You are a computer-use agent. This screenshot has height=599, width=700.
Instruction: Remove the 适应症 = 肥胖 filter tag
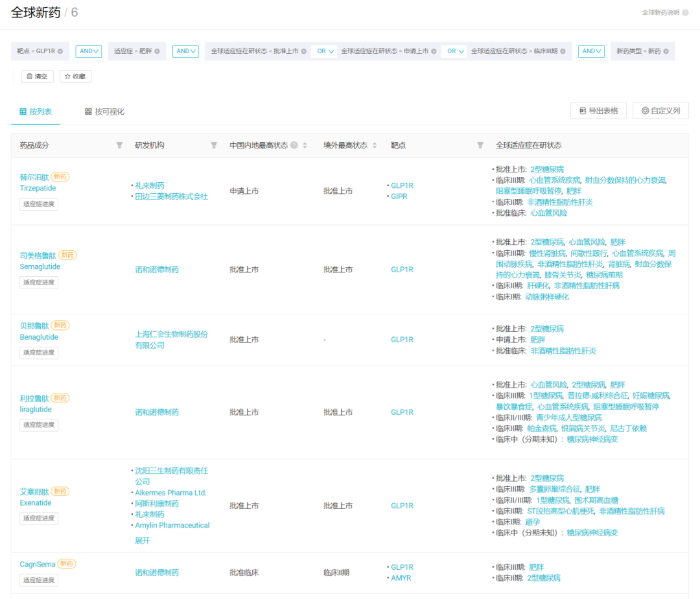point(157,51)
